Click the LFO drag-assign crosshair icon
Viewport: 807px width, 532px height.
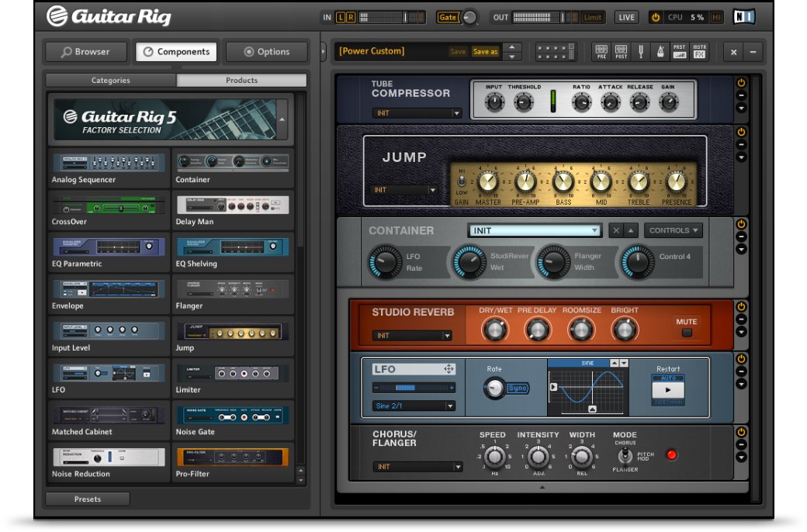449,369
